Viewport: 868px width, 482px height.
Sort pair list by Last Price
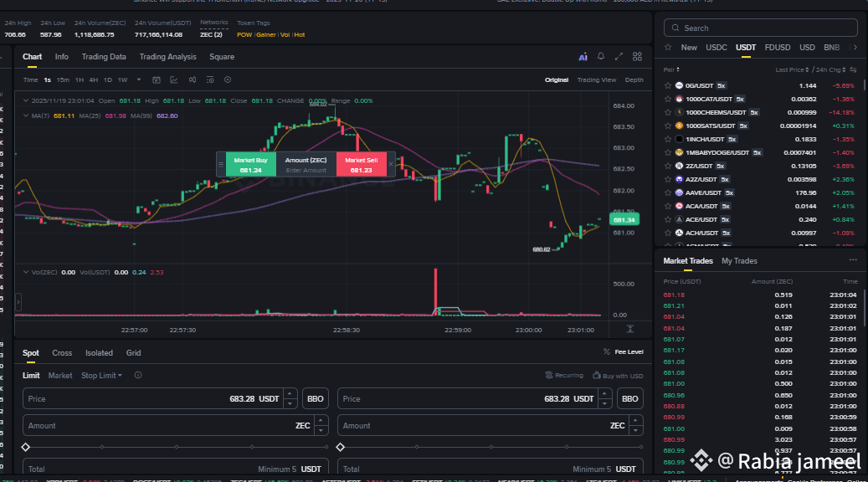(x=792, y=69)
